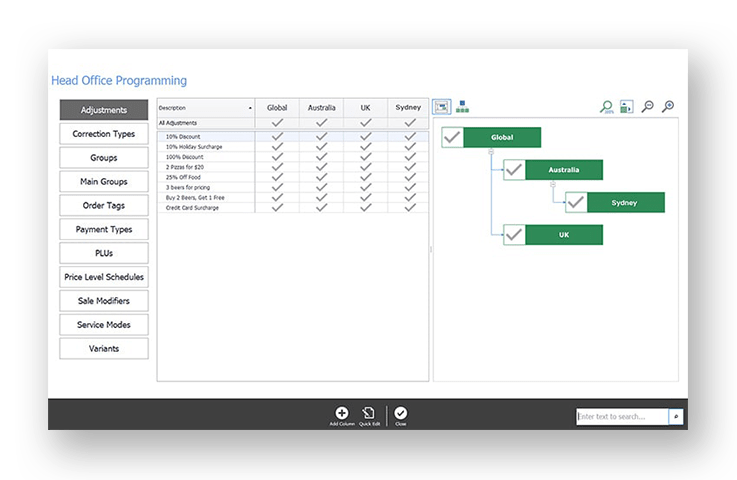
Task: Open Correction Types section
Action: 104,134
